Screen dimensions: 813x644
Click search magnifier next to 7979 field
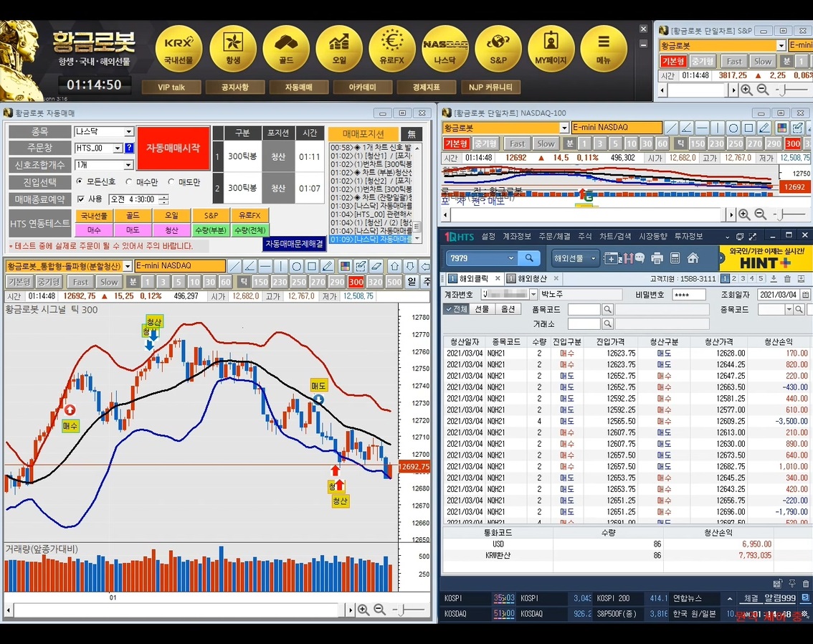(529, 257)
